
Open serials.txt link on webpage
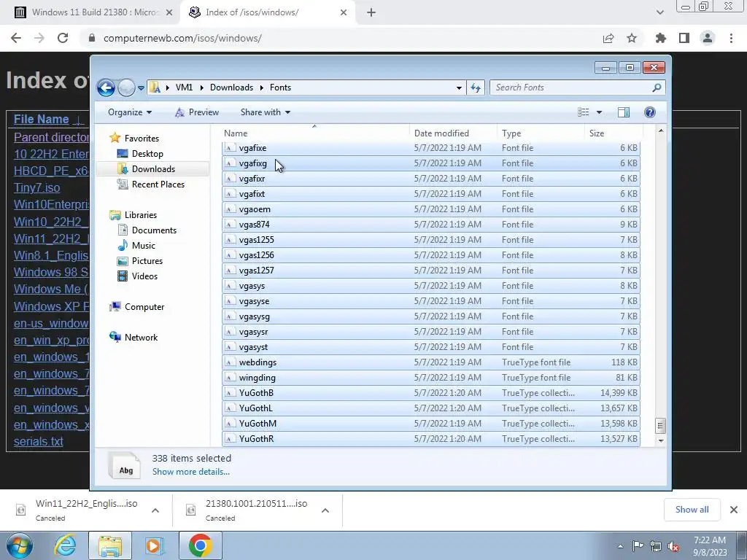pyautogui.click(x=39, y=441)
